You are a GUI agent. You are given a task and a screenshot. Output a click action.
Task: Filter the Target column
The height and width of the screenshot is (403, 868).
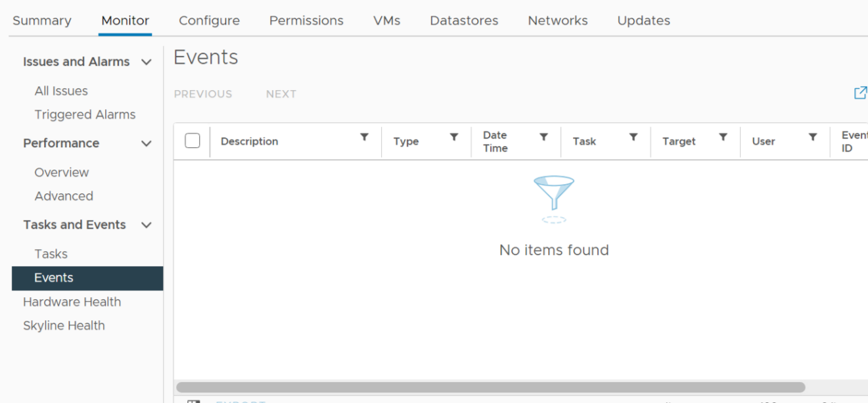pos(723,137)
